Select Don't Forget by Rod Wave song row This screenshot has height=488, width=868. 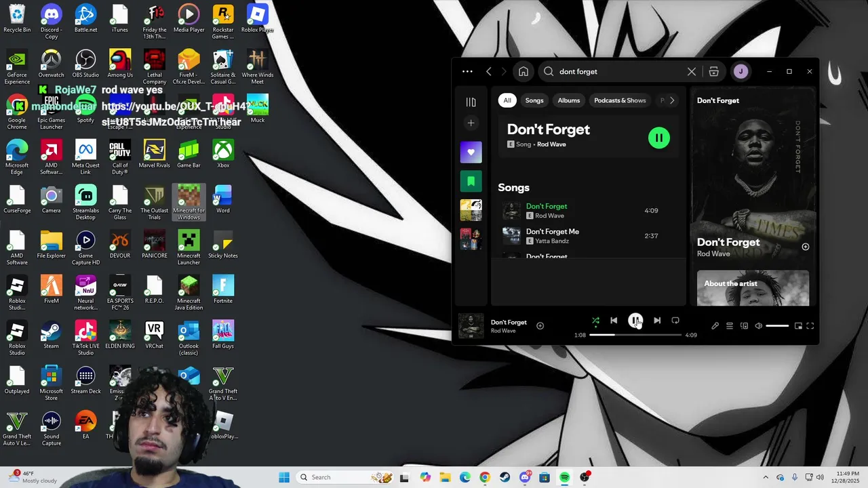pyautogui.click(x=589, y=211)
